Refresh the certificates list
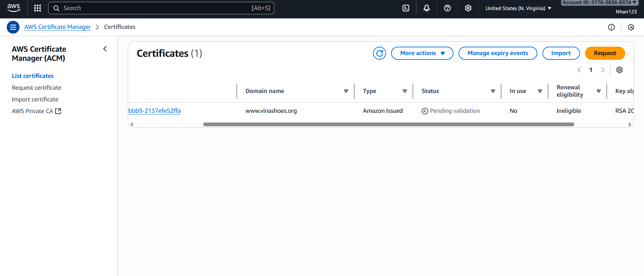The height and width of the screenshot is (276, 644). click(380, 53)
